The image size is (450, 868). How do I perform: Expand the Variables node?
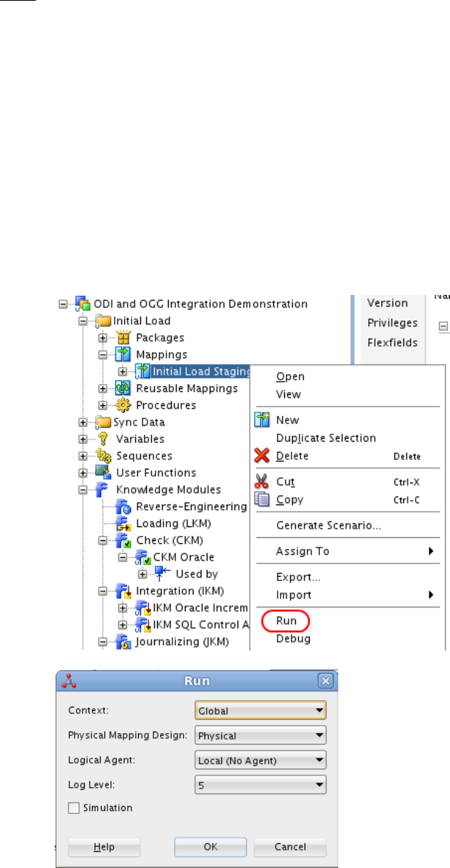83,439
